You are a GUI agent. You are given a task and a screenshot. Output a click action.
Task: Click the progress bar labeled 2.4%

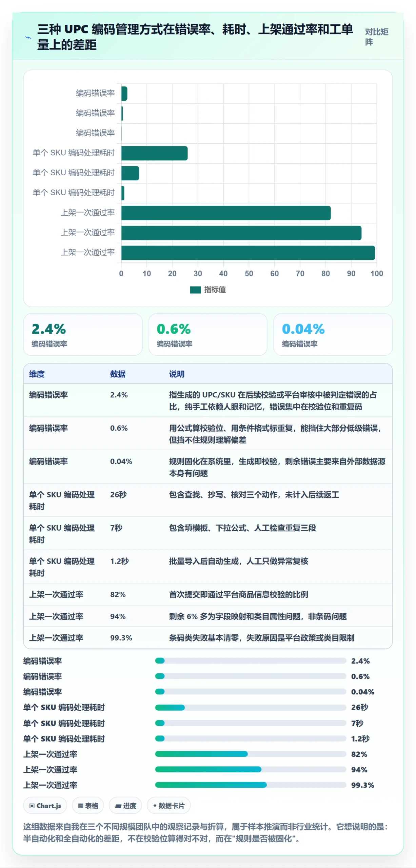click(251, 660)
